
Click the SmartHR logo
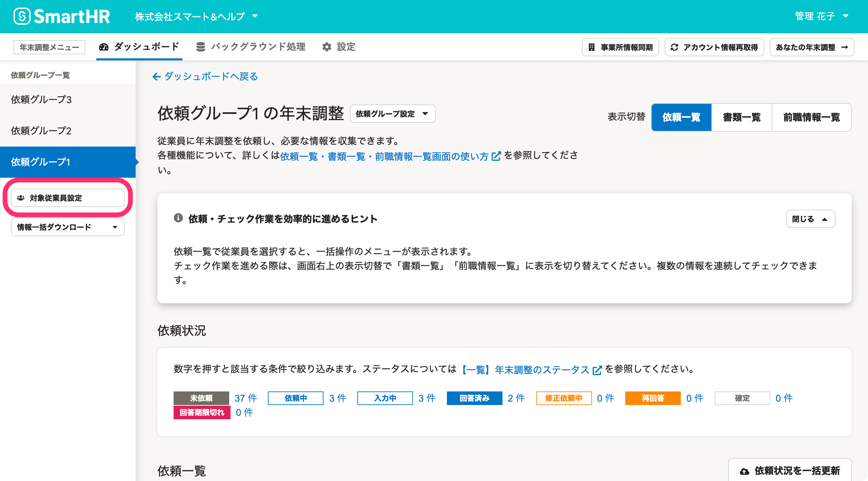click(x=62, y=16)
